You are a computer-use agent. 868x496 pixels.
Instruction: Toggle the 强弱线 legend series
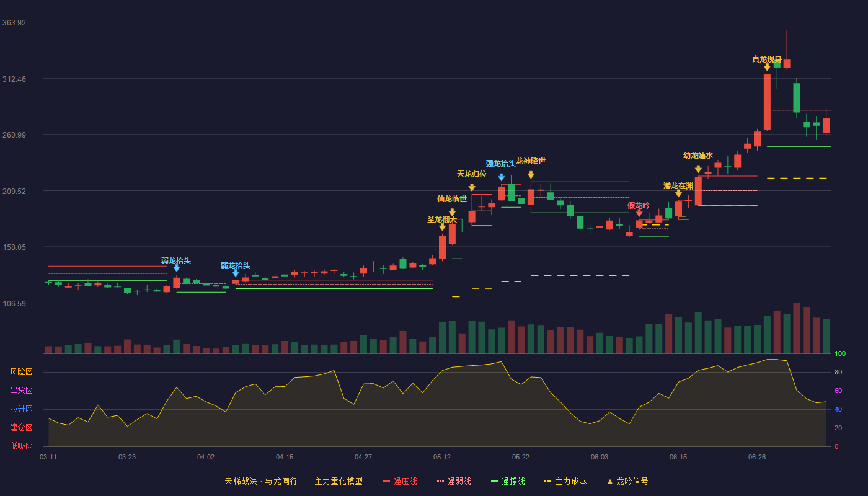(x=454, y=481)
